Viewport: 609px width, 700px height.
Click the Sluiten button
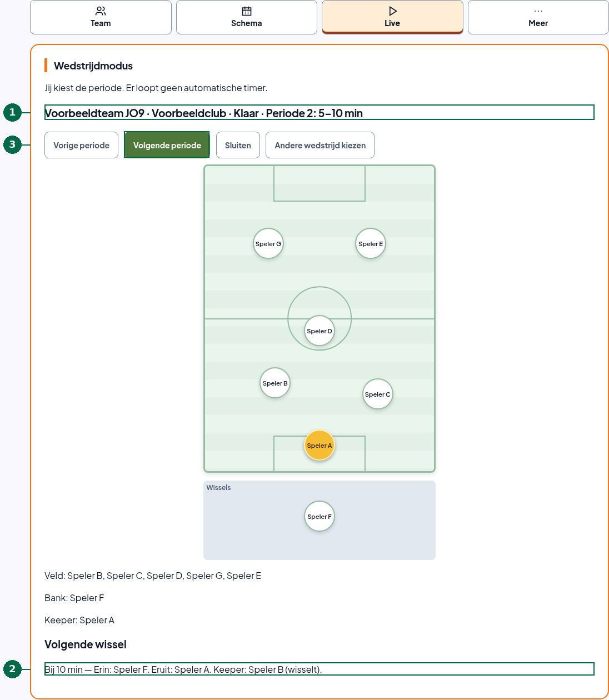point(238,145)
